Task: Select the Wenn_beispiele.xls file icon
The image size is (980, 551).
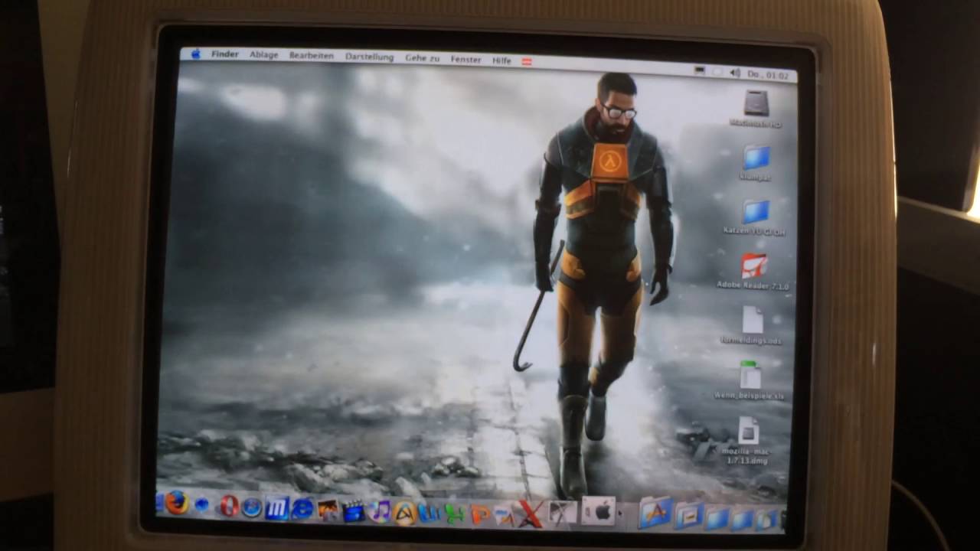Action: pos(750,375)
